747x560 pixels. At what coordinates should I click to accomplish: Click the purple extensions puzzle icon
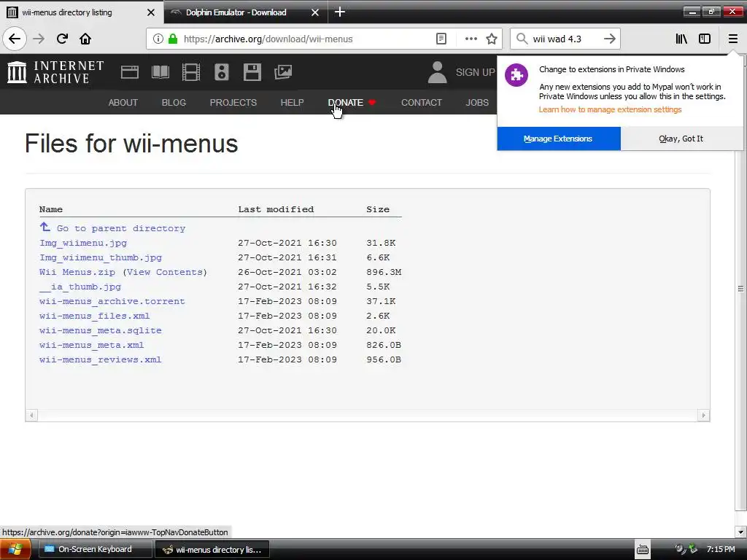[516, 75]
